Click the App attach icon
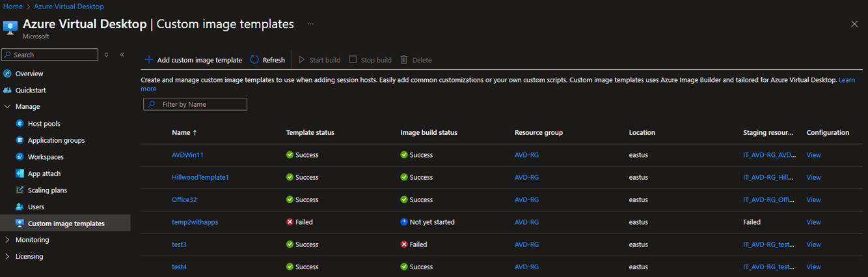Image resolution: width=868 pixels, height=277 pixels. tap(20, 174)
